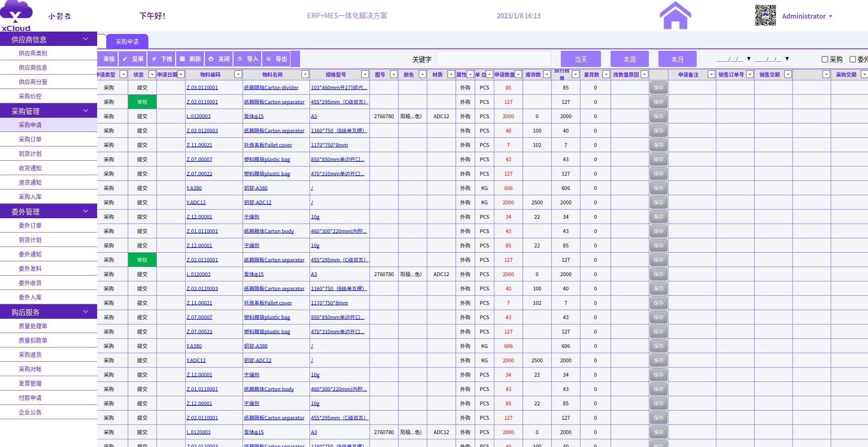Open the 颜色 column filter dropdown
Screen dimensions: 868x447
pos(423,74)
